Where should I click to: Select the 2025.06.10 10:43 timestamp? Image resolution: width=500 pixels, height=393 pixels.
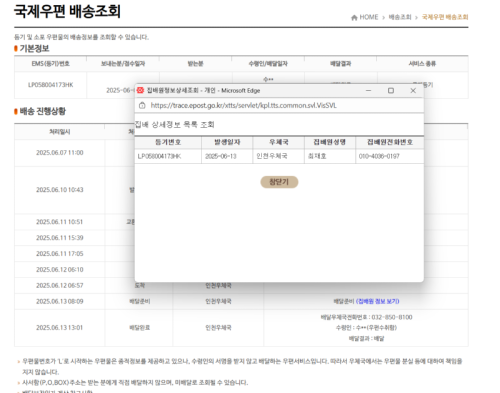coord(60,190)
